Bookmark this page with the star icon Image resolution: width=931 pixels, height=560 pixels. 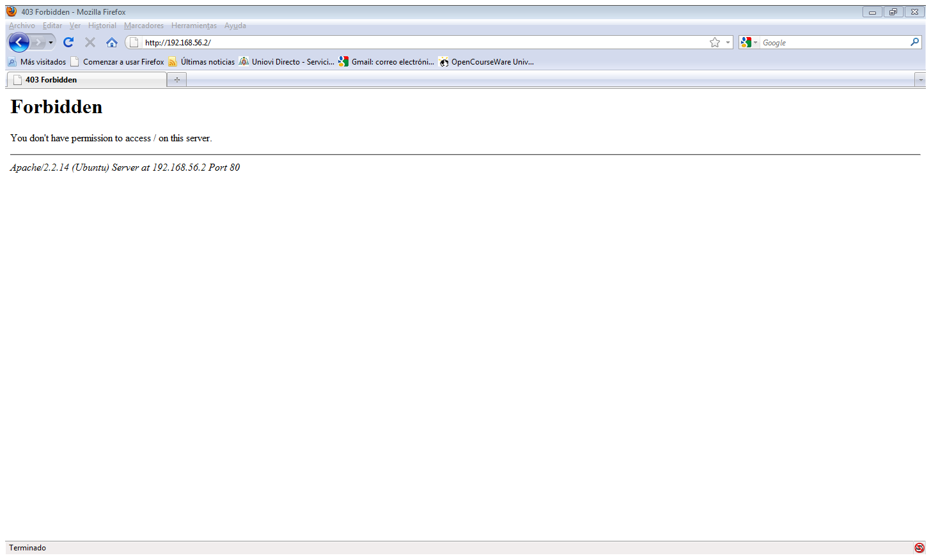(715, 43)
